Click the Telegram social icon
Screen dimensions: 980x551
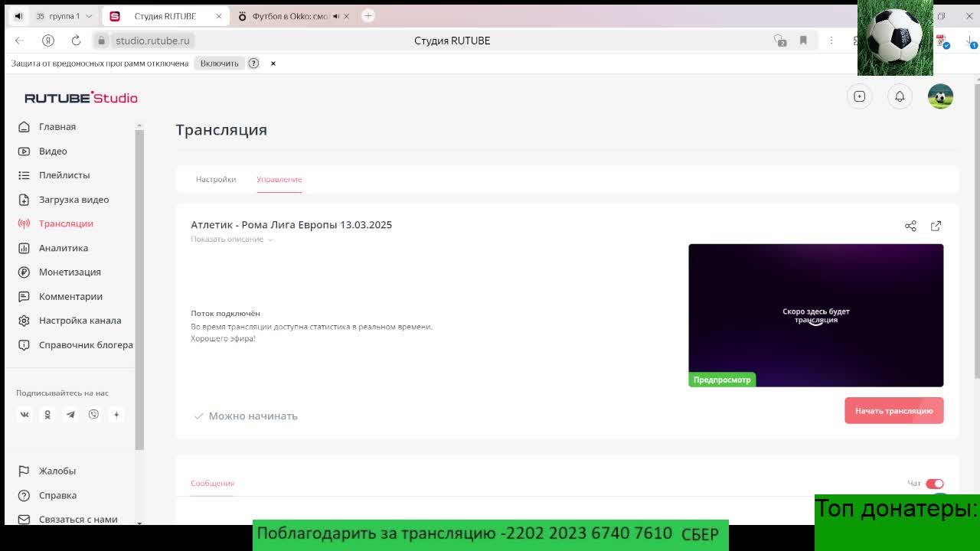[70, 414]
